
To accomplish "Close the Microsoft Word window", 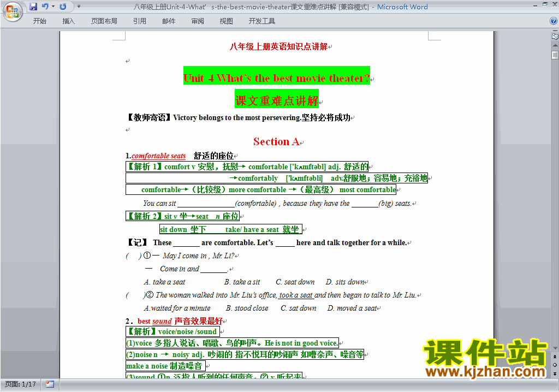I will point(555,4).
